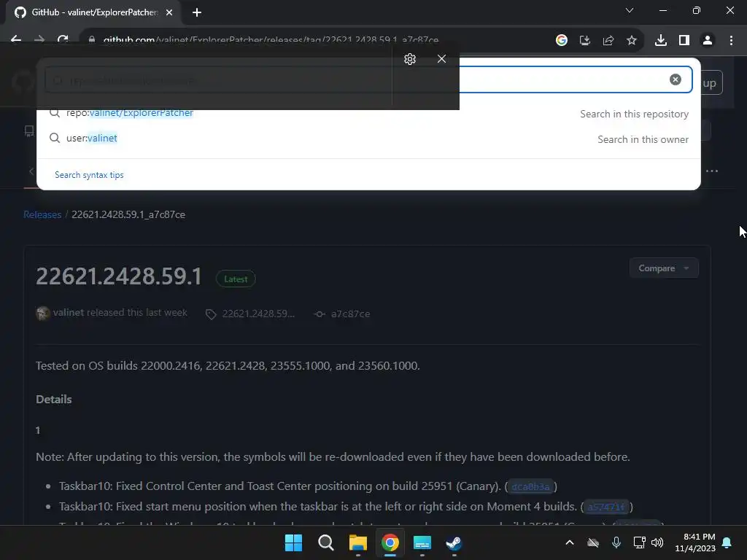This screenshot has height=560, width=747.
Task: Click the address bar URL
Action: tap(271, 41)
